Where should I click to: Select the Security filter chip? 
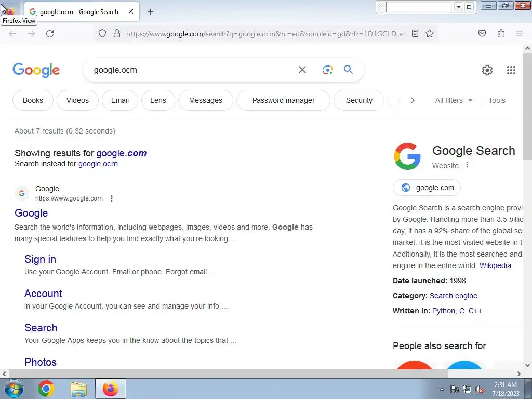click(359, 100)
